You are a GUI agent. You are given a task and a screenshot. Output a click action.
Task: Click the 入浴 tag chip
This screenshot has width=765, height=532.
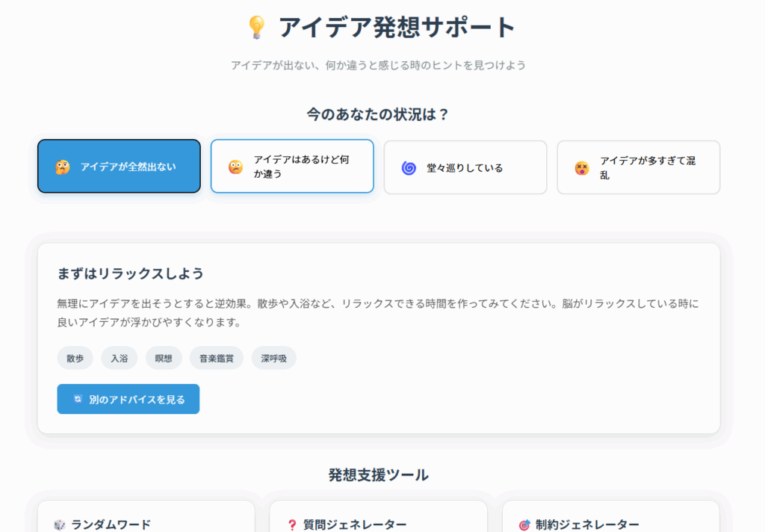[120, 358]
